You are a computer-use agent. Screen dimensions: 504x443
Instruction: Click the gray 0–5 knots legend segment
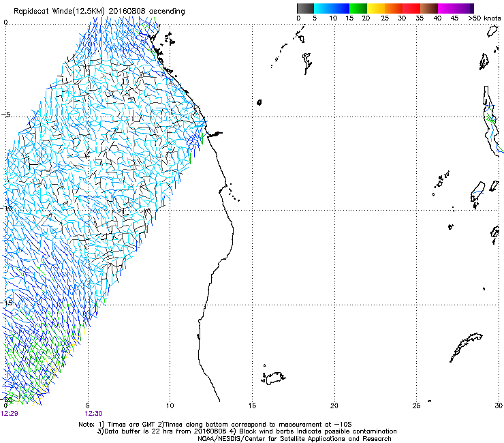305,8
